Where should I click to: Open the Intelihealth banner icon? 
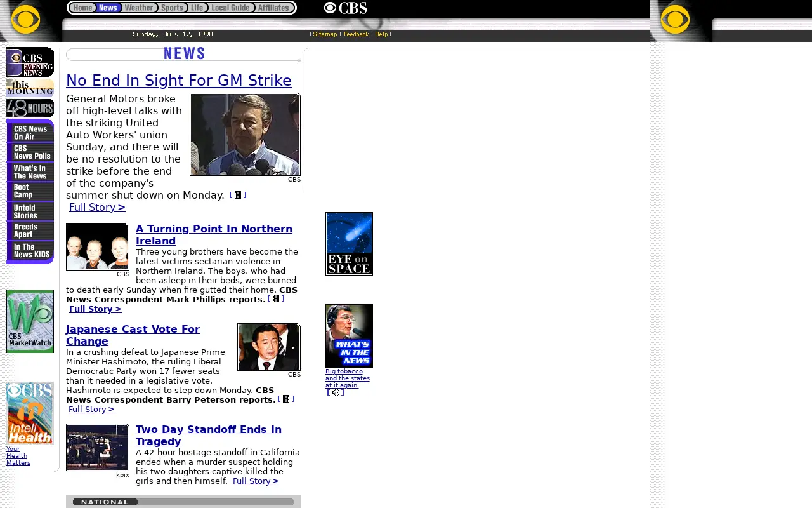coord(30,413)
